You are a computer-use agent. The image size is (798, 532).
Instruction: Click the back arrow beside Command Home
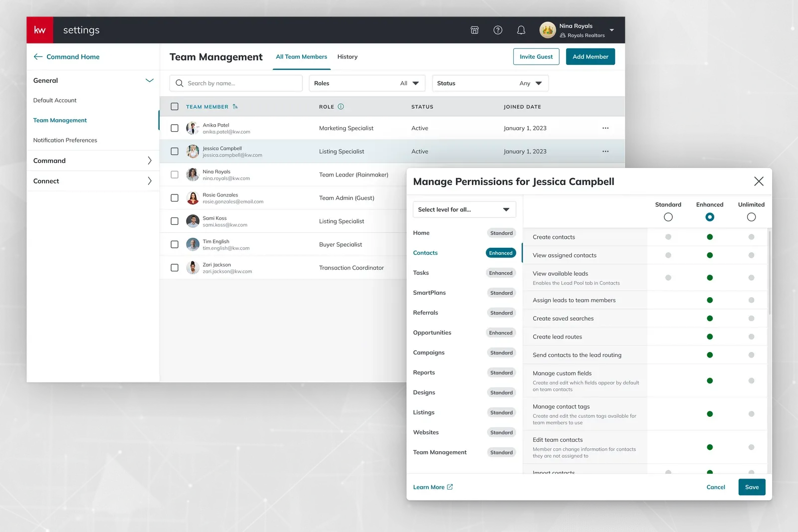[38, 57]
